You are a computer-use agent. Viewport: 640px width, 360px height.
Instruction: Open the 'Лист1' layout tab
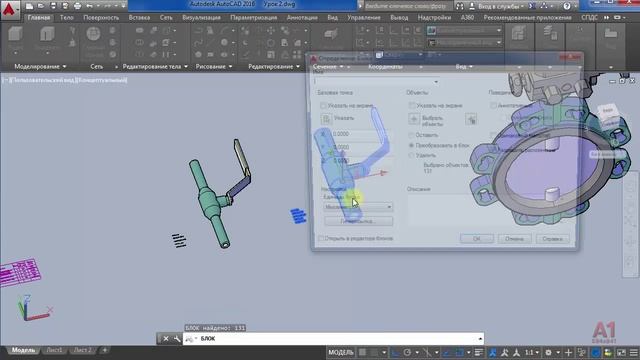click(x=54, y=350)
